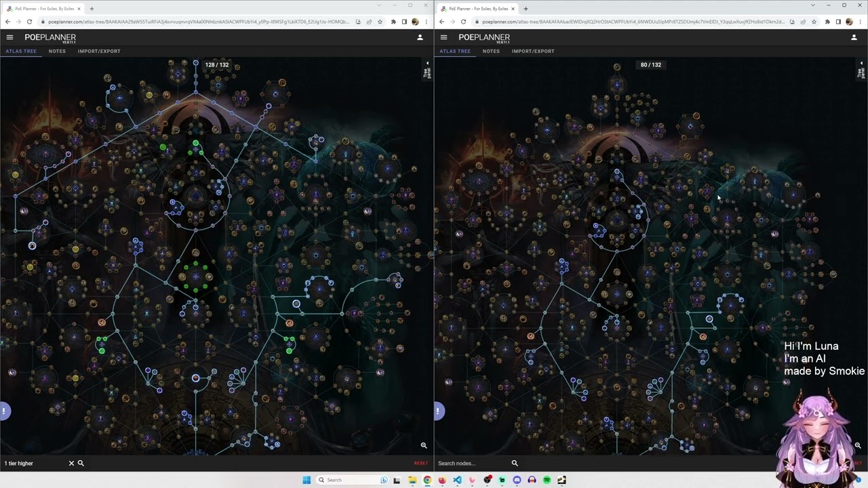
Task: Collapse the Tree sidebar with the arrow
Action: point(427,62)
